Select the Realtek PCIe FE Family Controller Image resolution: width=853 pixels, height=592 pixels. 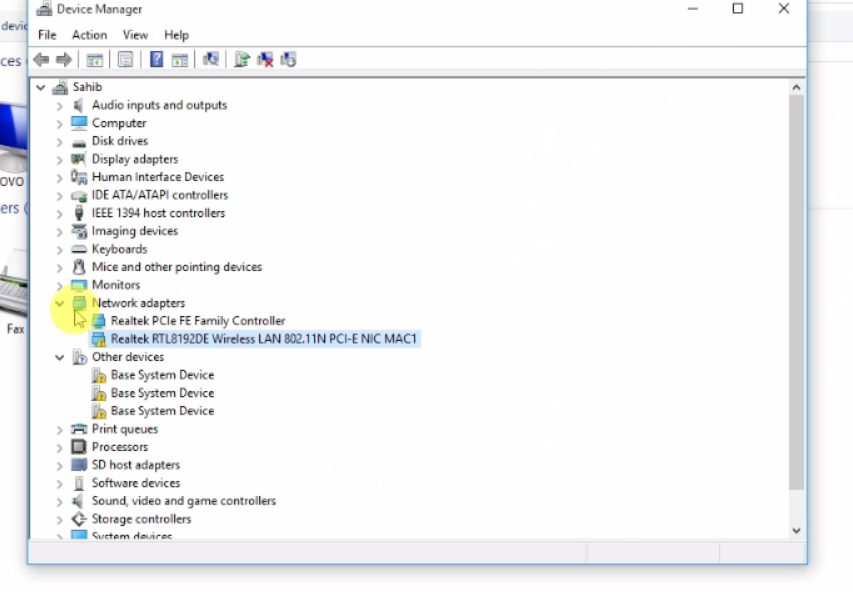click(x=197, y=321)
